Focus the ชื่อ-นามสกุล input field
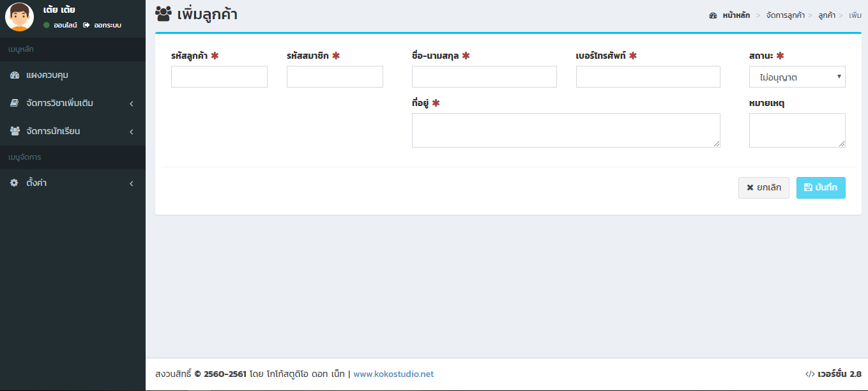 coord(484,77)
